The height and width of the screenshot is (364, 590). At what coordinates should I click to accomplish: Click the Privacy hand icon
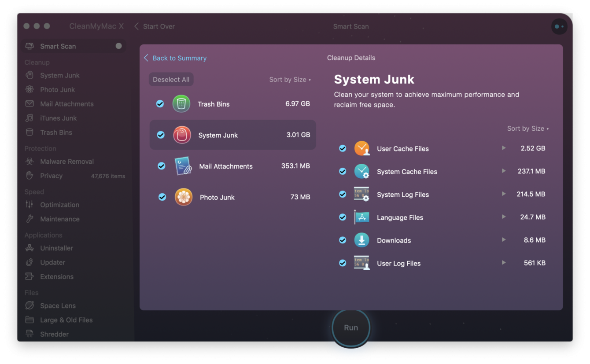29,176
